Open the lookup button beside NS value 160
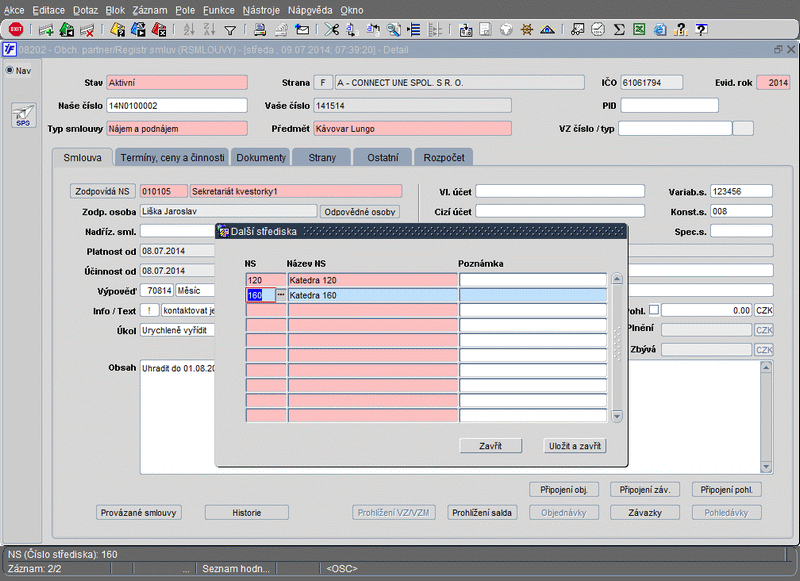Screen dimensions: 800x581 (x=281, y=295)
